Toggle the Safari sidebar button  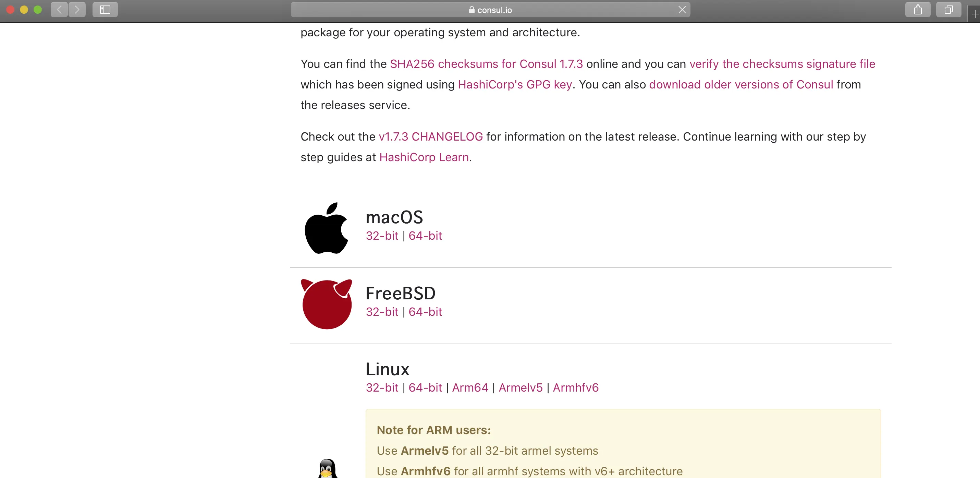(x=105, y=10)
